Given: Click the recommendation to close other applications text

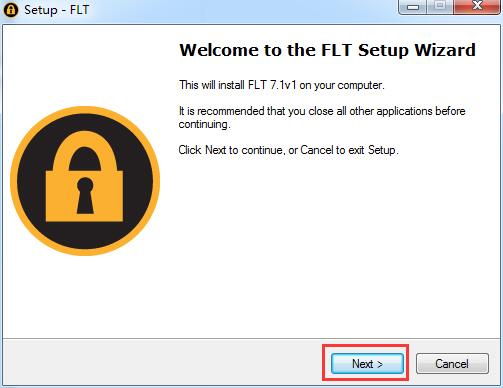Looking at the screenshot, I should 322,117.
